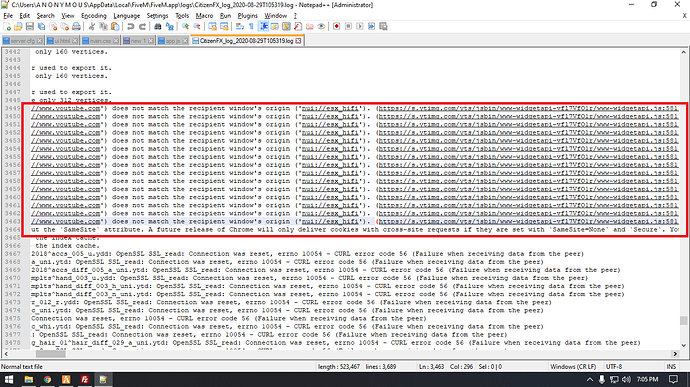
Task: Save recorded macro icon
Action: [x=383, y=26]
